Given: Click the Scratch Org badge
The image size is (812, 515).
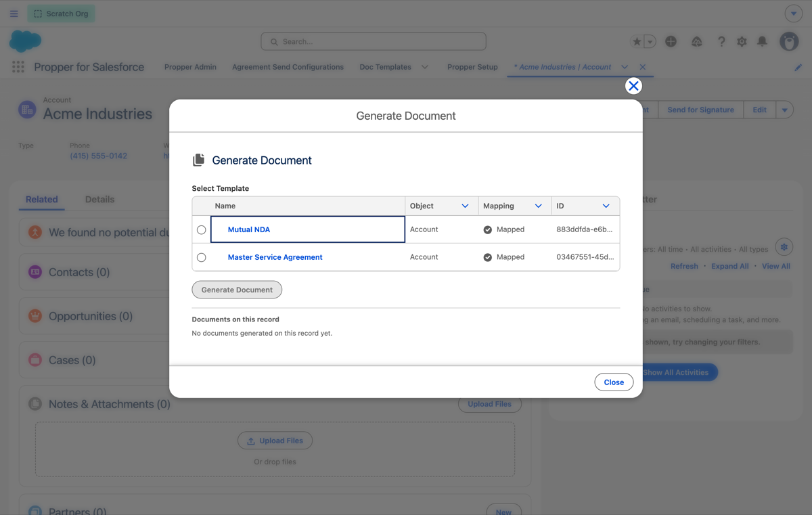Looking at the screenshot, I should pyautogui.click(x=61, y=14).
